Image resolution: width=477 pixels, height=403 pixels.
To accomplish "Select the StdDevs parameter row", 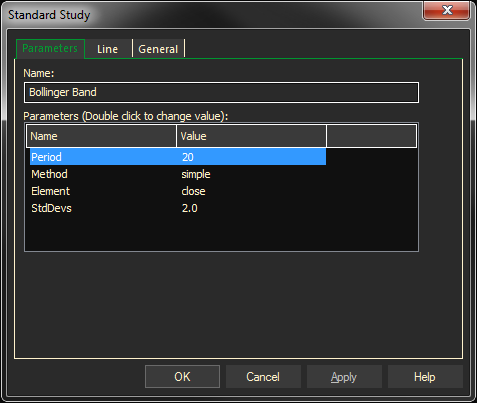I will pyautogui.click(x=178, y=208).
